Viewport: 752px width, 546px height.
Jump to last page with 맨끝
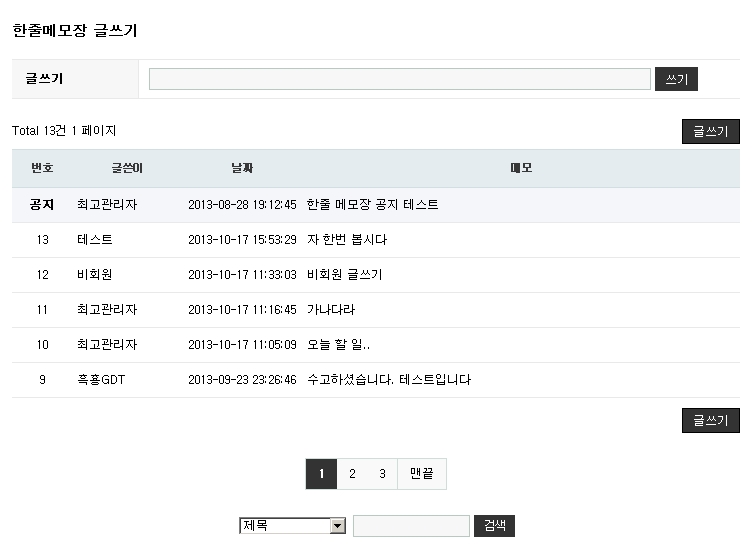[421, 475]
